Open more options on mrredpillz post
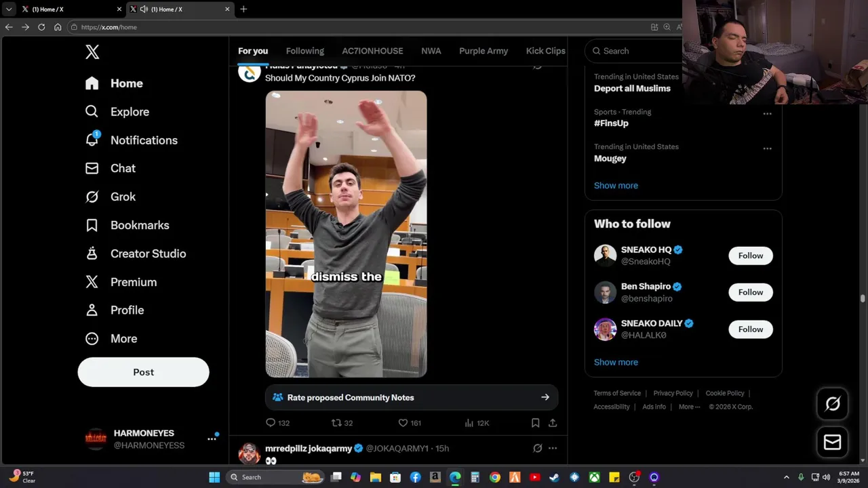868x488 pixels. 553,448
